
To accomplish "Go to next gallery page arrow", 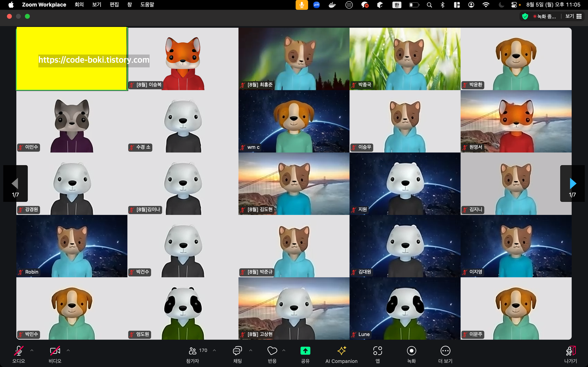I will coord(573,184).
